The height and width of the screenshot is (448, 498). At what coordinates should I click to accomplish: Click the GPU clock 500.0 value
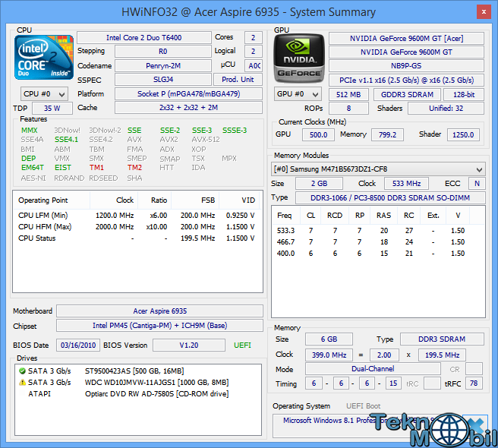(x=318, y=134)
